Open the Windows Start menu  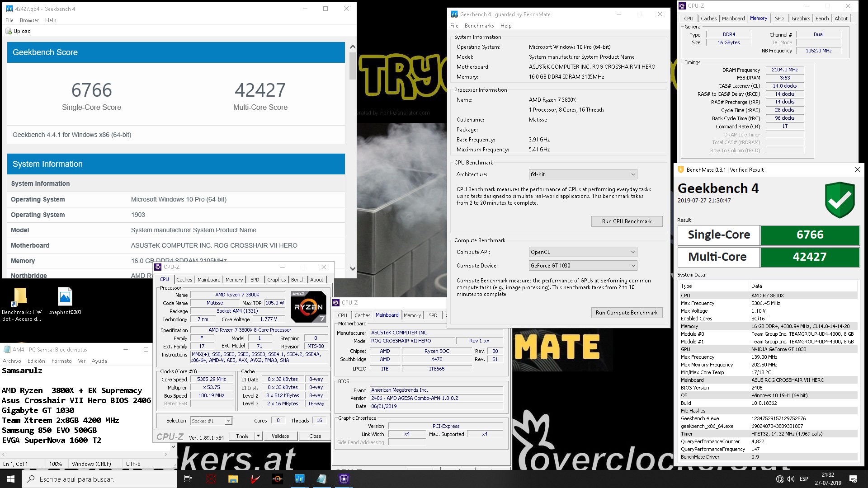tap(11, 479)
